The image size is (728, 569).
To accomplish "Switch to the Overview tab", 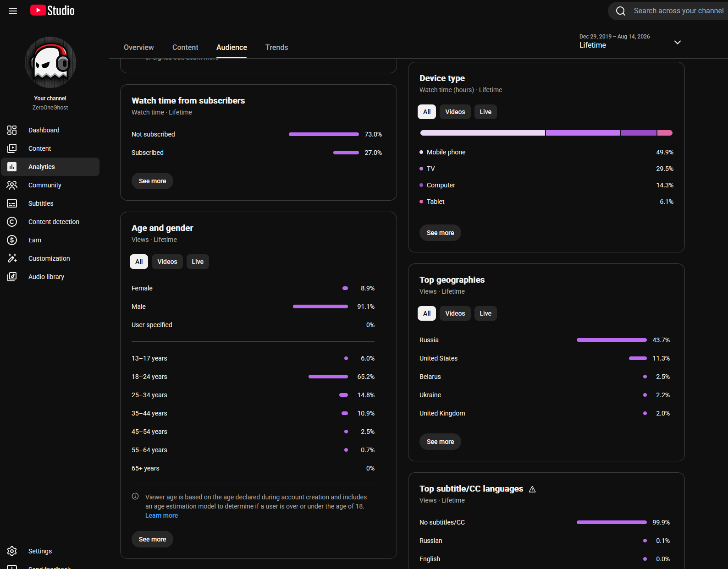I will point(139,47).
